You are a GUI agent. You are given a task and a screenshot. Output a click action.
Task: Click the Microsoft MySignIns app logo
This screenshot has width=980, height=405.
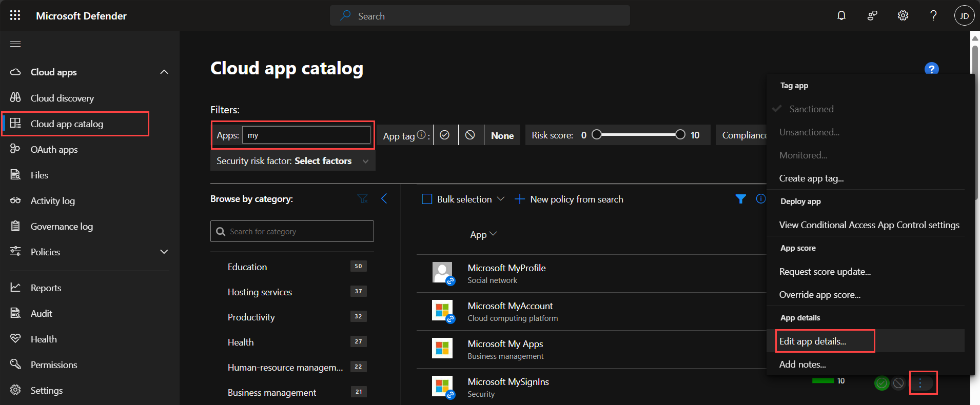442,386
